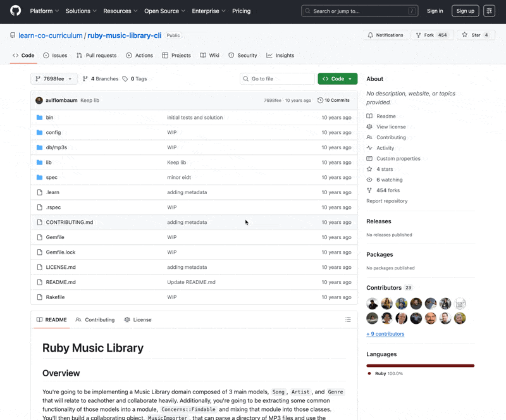Open the README outline list icon
Image resolution: width=506 pixels, height=420 pixels.
click(348, 319)
